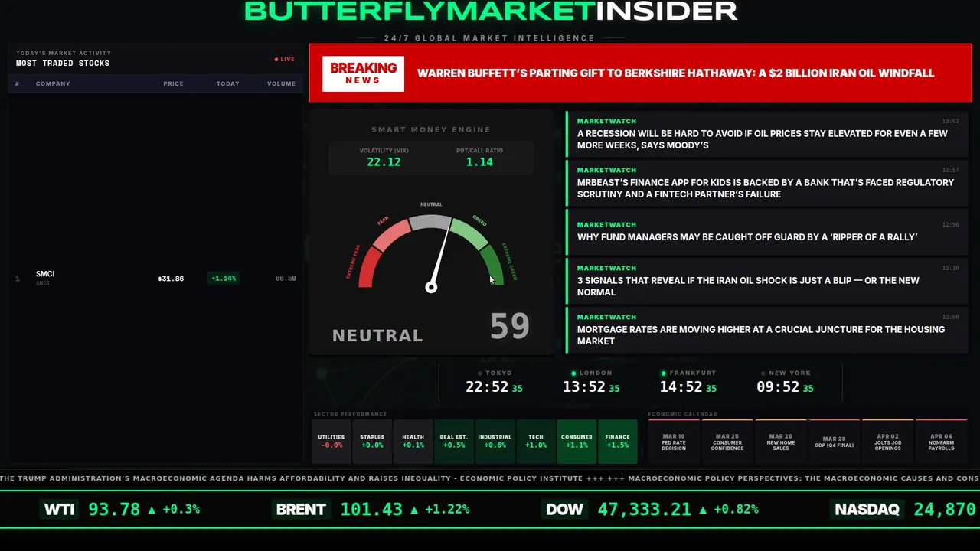Click the Butterfly Market Insider title logo
Viewport: 980px width, 551px height.
tap(491, 11)
